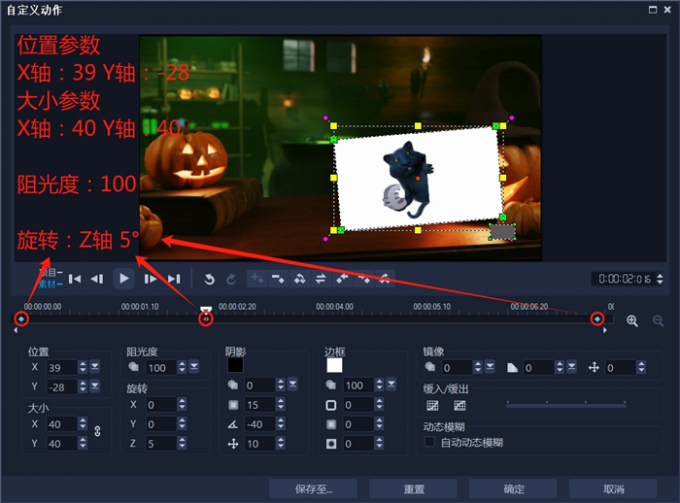This screenshot has height=503, width=680.
Task: Check the 自动动态模糊 checkbox
Action: (430, 441)
